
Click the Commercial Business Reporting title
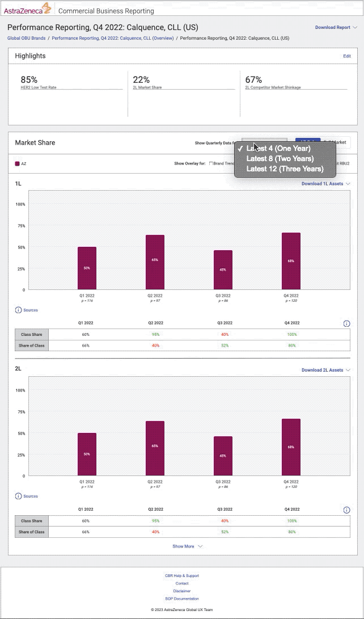(x=106, y=11)
